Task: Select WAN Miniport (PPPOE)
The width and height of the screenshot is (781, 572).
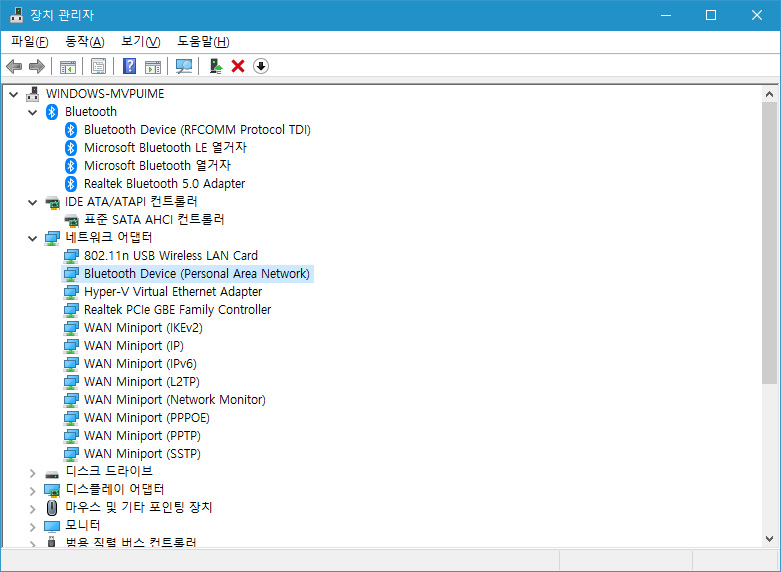Action: click(147, 417)
